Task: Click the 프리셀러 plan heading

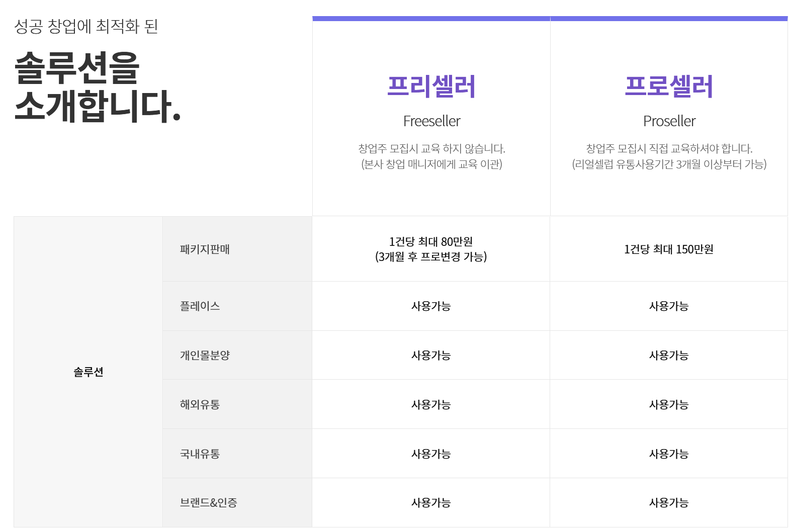Action: point(431,86)
